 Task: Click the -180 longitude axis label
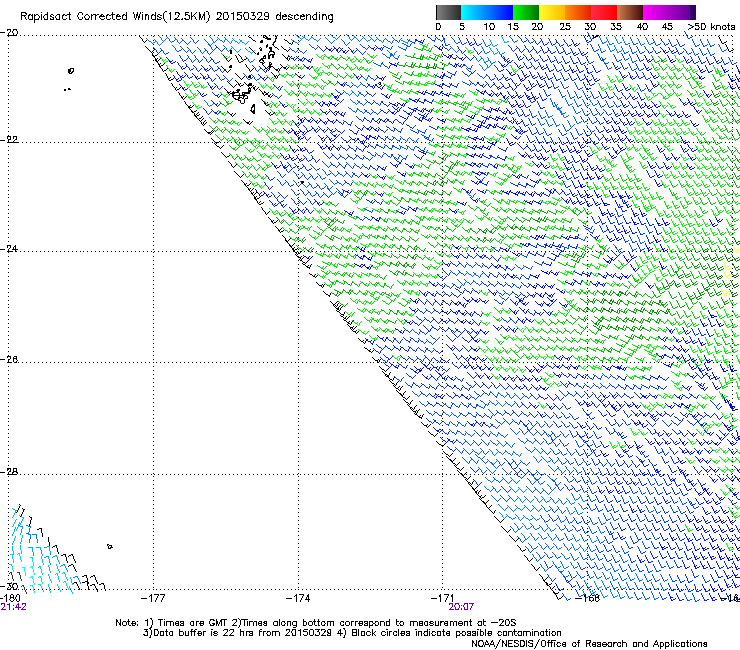point(10,598)
